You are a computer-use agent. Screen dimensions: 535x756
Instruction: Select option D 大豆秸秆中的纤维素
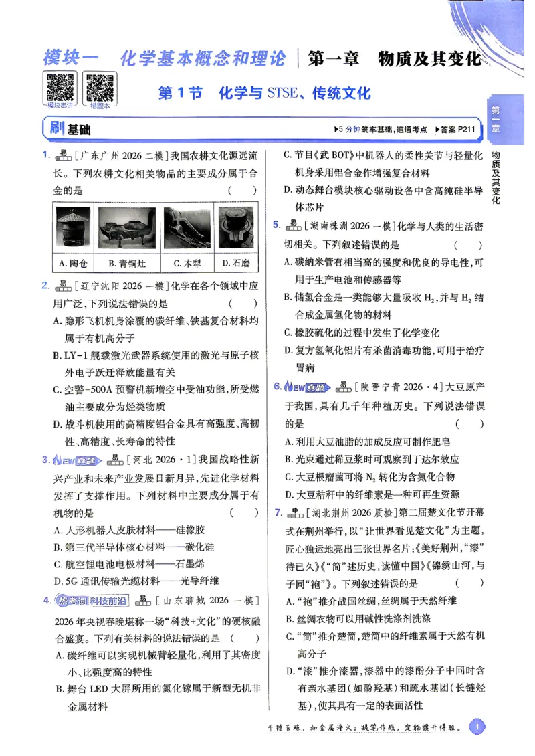pos(372,494)
